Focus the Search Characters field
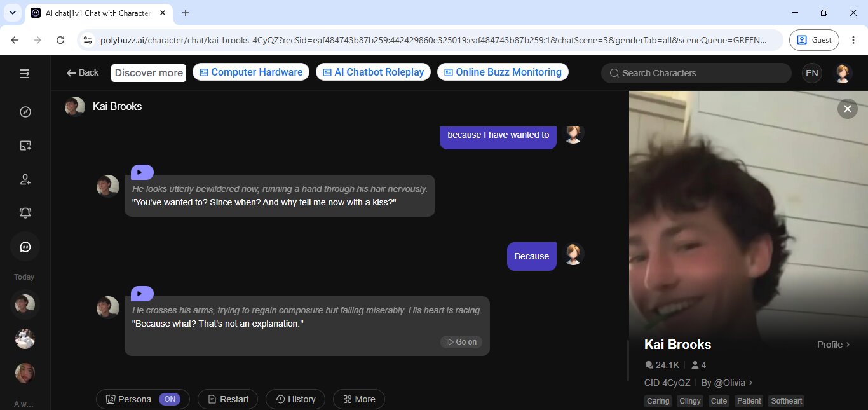Image resolution: width=868 pixels, height=410 pixels. [696, 73]
